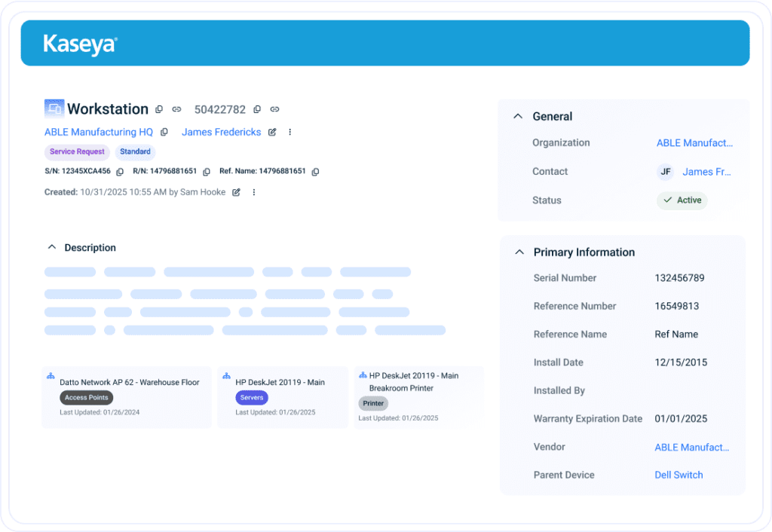Copy the Ref. Name value
Screen dimensions: 772x532
pyautogui.click(x=315, y=172)
